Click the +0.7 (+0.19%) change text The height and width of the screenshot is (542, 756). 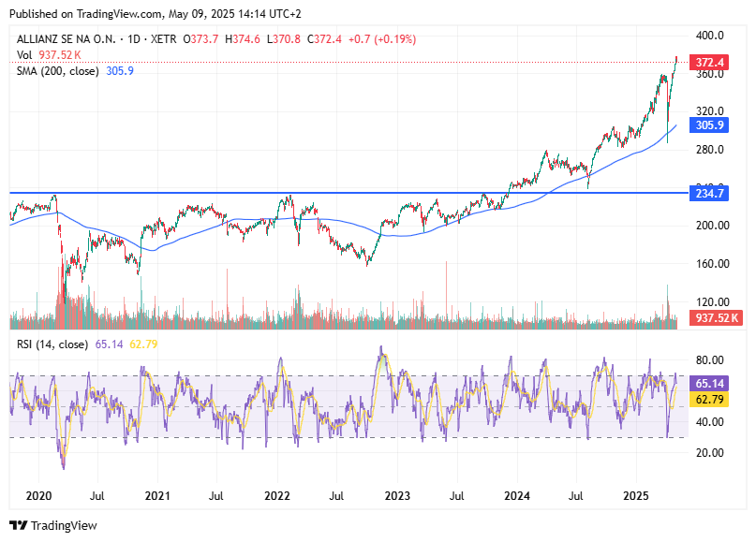[382, 39]
